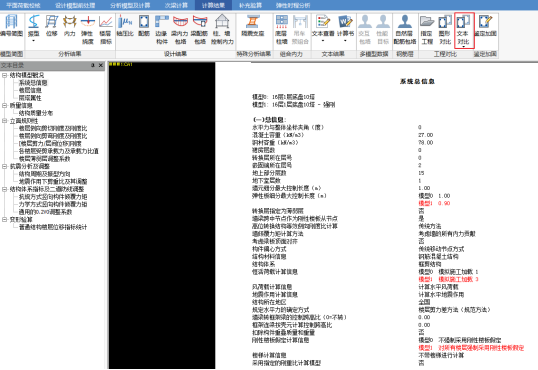Open the 文本查看 dropdown arrow
The height and width of the screenshot is (370, 538).
pyautogui.click(x=323, y=41)
